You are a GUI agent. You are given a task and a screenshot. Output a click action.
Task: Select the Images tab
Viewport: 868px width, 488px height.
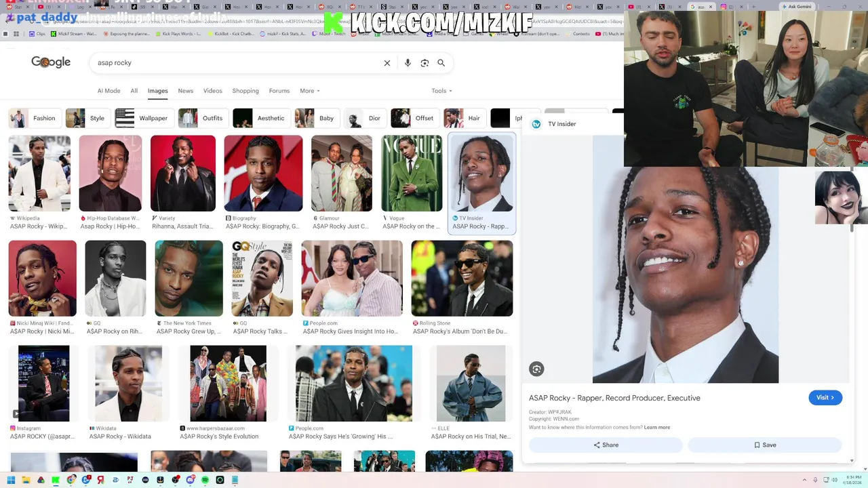pos(157,91)
